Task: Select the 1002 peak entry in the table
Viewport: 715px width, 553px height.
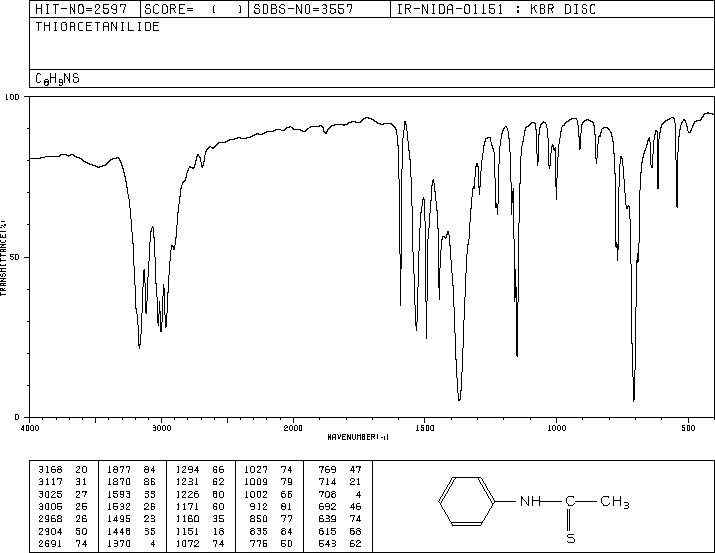Action: pos(269,494)
